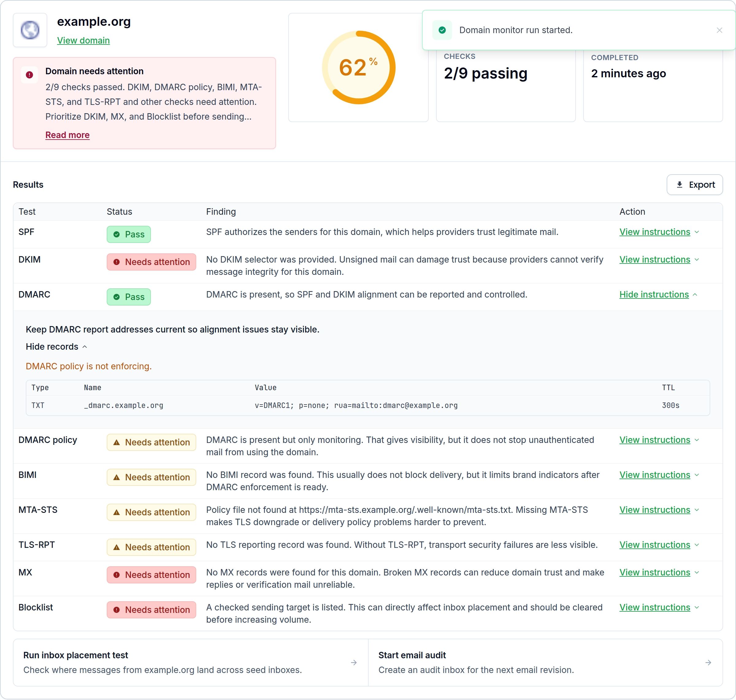Open the View domain link

pyautogui.click(x=83, y=40)
